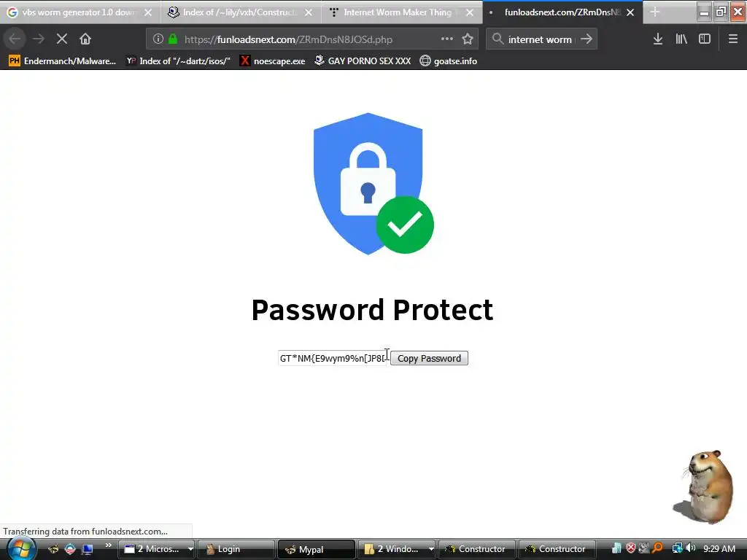
Task: Open the hamburger application menu
Action: (x=732, y=39)
